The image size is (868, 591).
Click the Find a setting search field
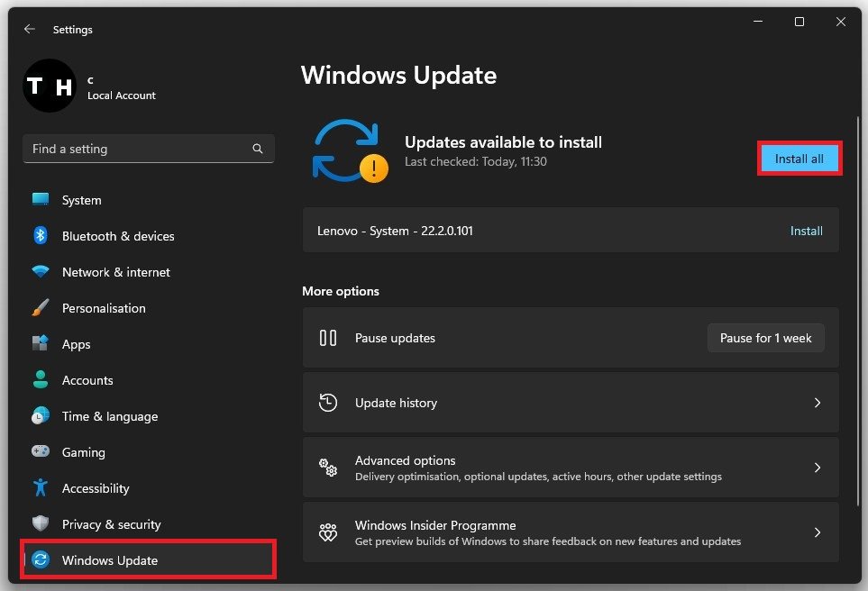135,149
